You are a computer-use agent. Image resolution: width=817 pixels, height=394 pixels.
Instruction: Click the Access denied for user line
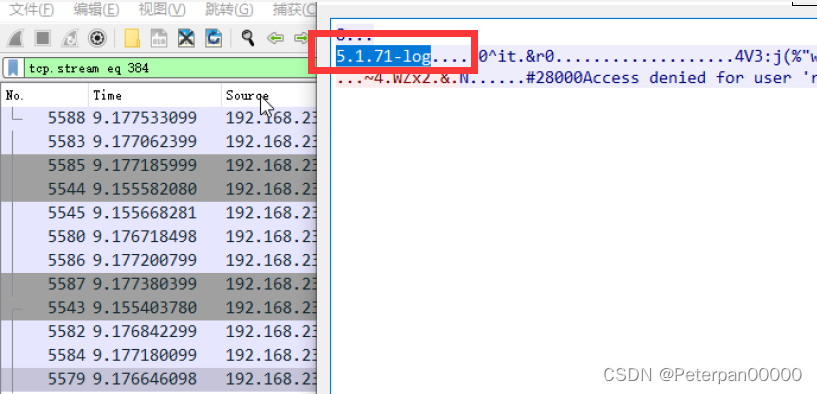point(576,78)
